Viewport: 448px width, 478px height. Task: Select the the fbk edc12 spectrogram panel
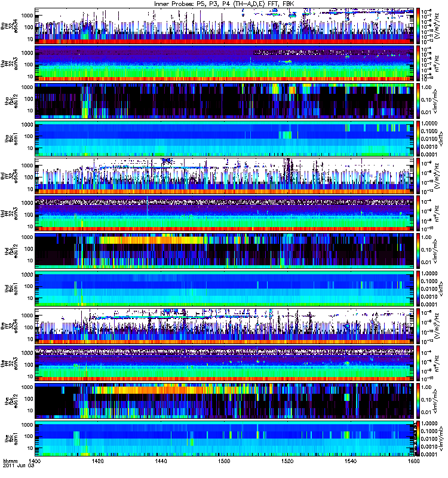pos(224,401)
